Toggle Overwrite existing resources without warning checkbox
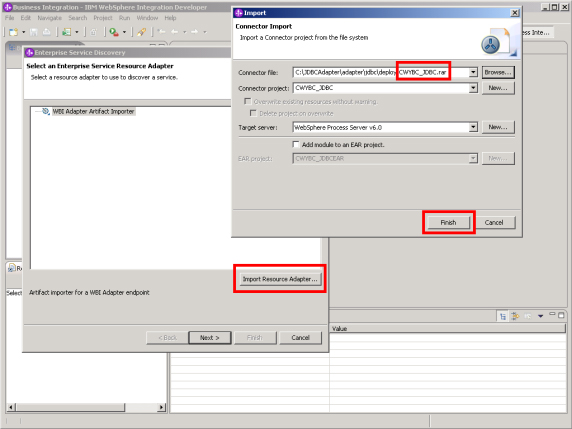This screenshot has height=429, width=572. tap(248, 101)
